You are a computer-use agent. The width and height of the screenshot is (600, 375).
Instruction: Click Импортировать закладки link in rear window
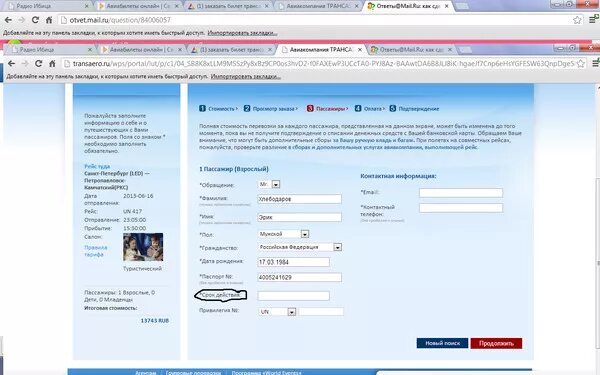(243, 33)
